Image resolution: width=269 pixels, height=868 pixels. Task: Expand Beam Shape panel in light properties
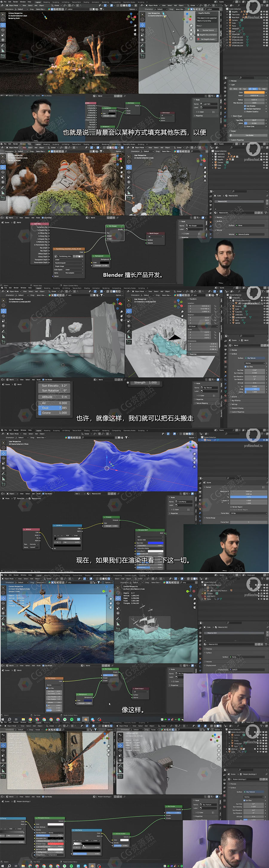tap(237, 116)
